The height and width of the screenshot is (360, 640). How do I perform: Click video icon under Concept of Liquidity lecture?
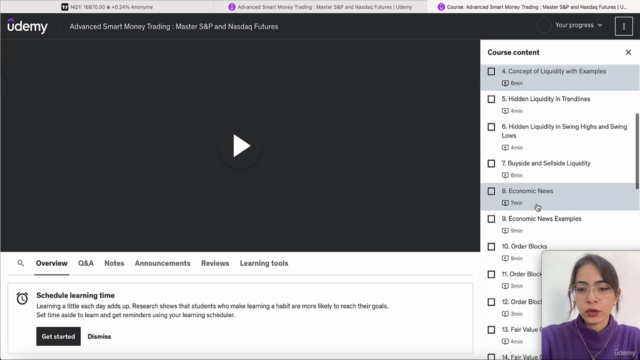click(x=505, y=83)
